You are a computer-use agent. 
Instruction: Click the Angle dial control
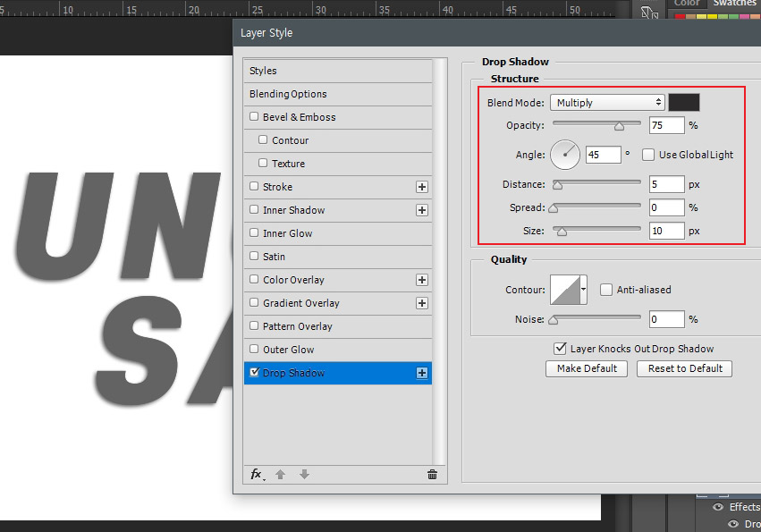tap(565, 155)
